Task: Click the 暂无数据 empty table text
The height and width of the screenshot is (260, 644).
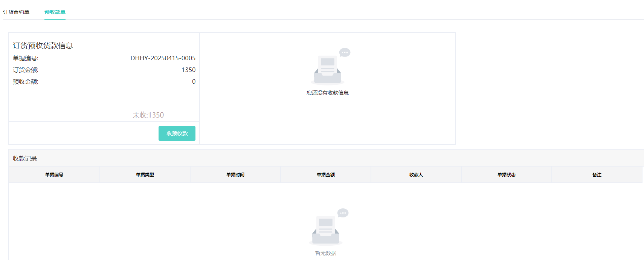Action: pyautogui.click(x=326, y=253)
